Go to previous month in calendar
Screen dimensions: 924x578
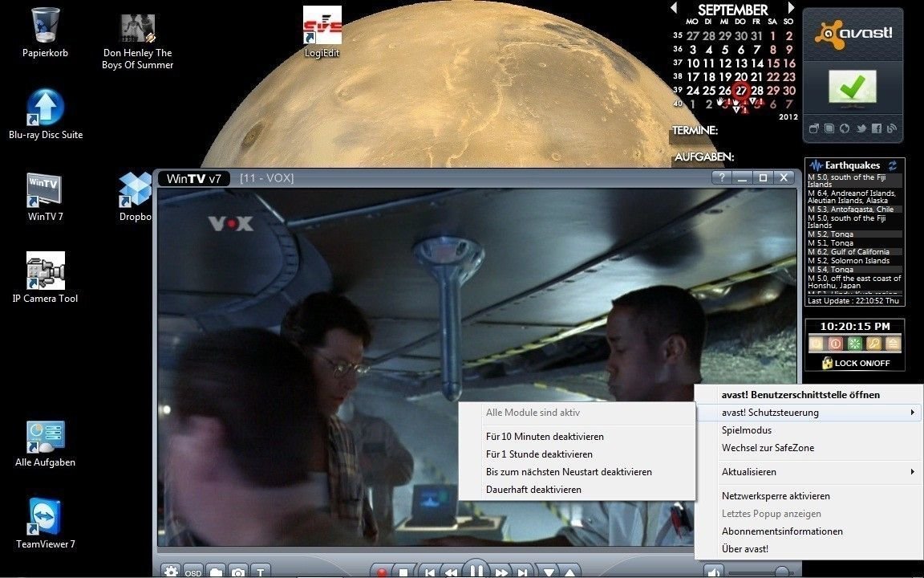click(x=674, y=8)
